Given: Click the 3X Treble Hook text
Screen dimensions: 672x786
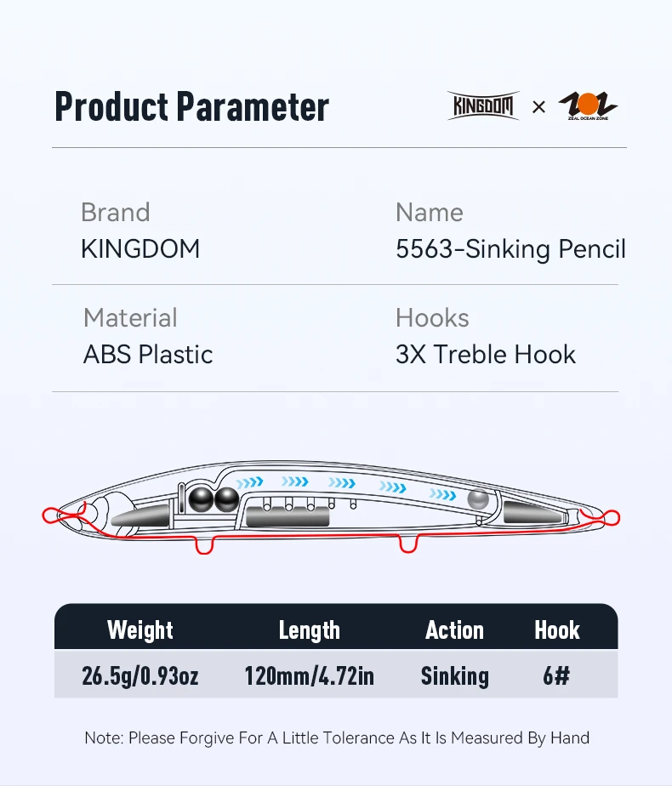Looking at the screenshot, I should (486, 355).
